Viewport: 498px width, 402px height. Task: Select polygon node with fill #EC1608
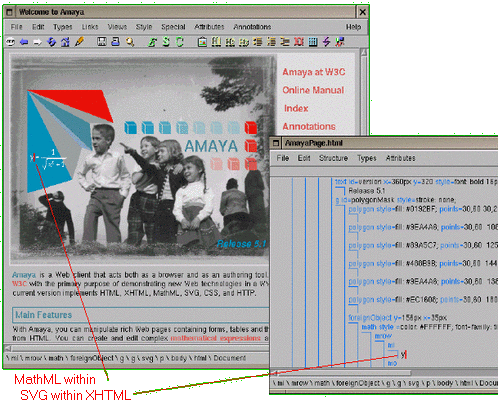tap(423, 300)
